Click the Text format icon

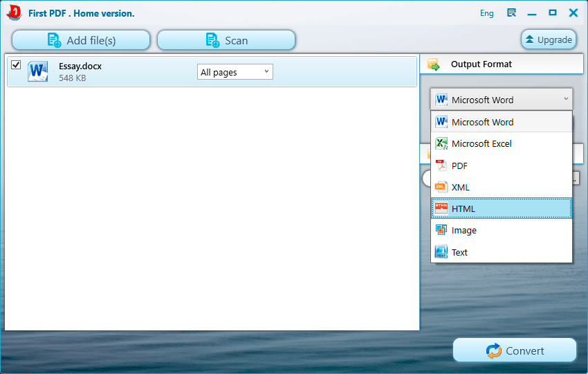[x=441, y=252]
